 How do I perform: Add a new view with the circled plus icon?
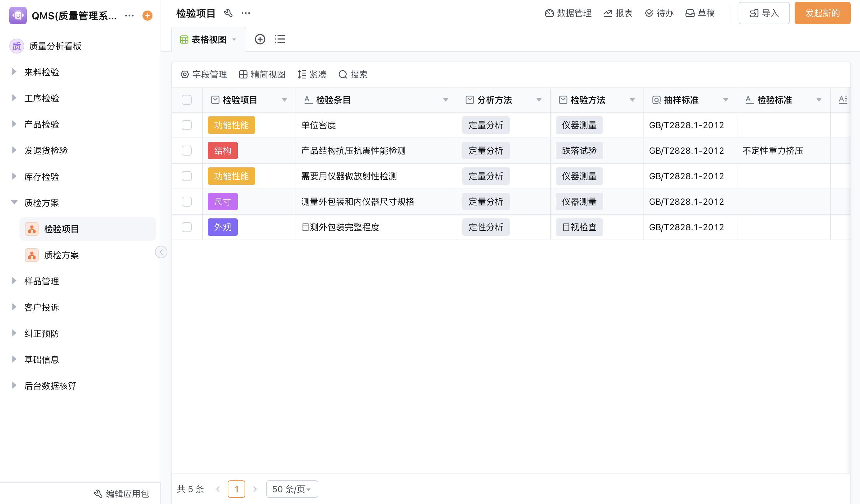(260, 39)
